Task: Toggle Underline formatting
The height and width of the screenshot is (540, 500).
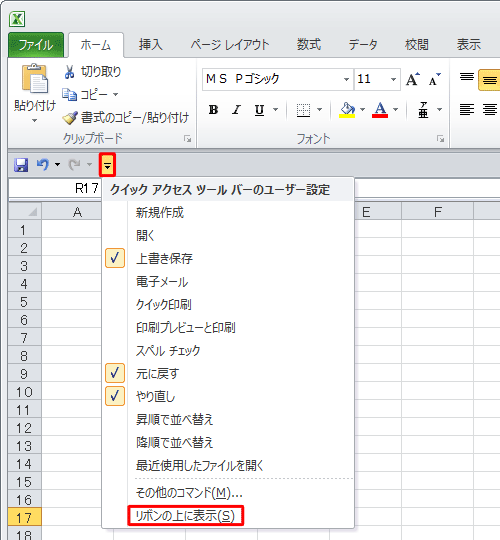Action: pyautogui.click(x=259, y=110)
